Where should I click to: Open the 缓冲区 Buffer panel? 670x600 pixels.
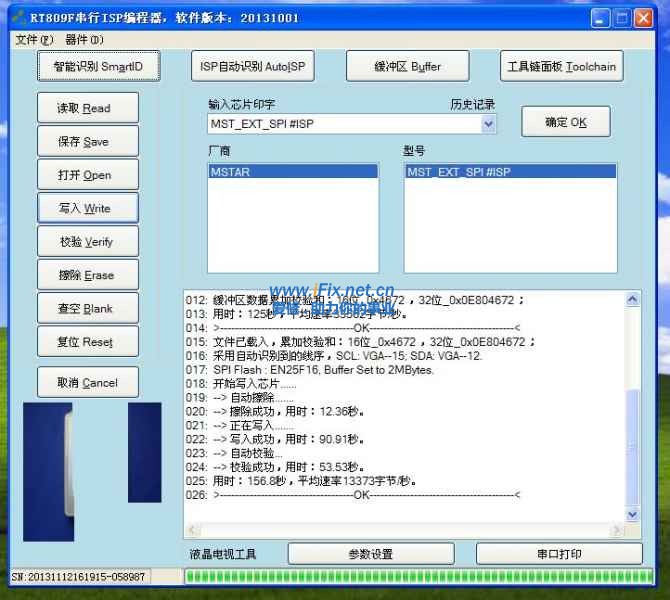[x=407, y=66]
